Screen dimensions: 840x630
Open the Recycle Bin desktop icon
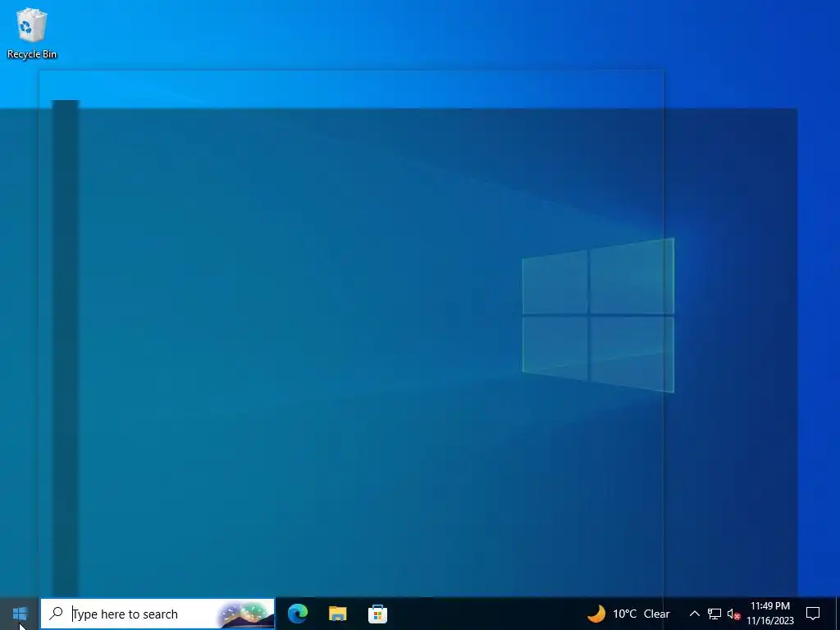(x=32, y=33)
